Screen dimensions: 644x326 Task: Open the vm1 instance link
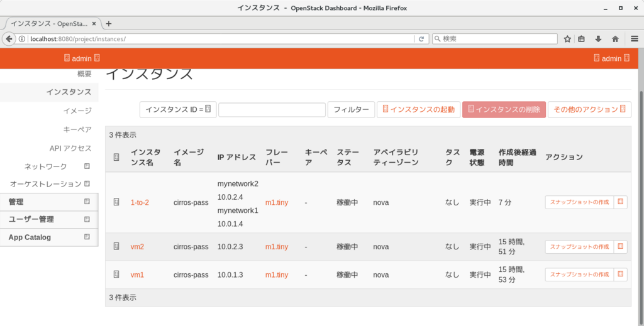[137, 274]
